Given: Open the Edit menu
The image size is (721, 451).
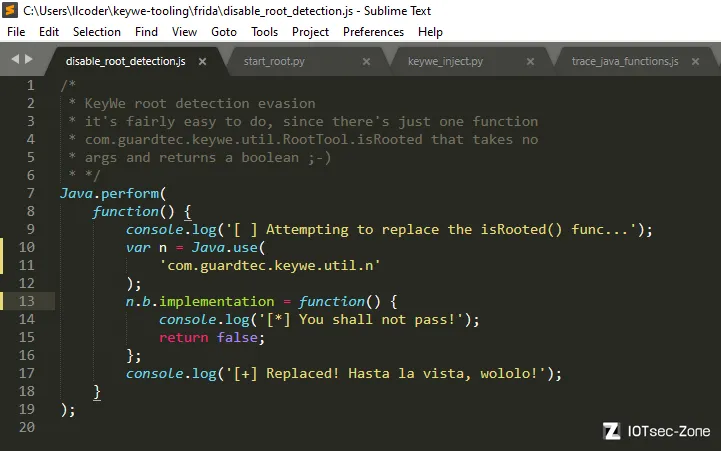Looking at the screenshot, I should click(49, 32).
